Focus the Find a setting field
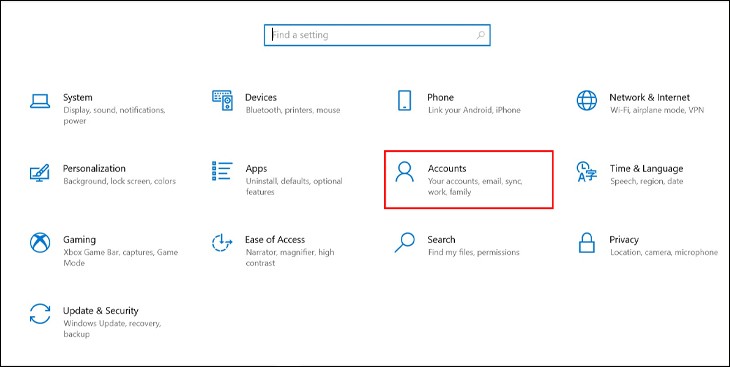The image size is (730, 367). [x=377, y=35]
